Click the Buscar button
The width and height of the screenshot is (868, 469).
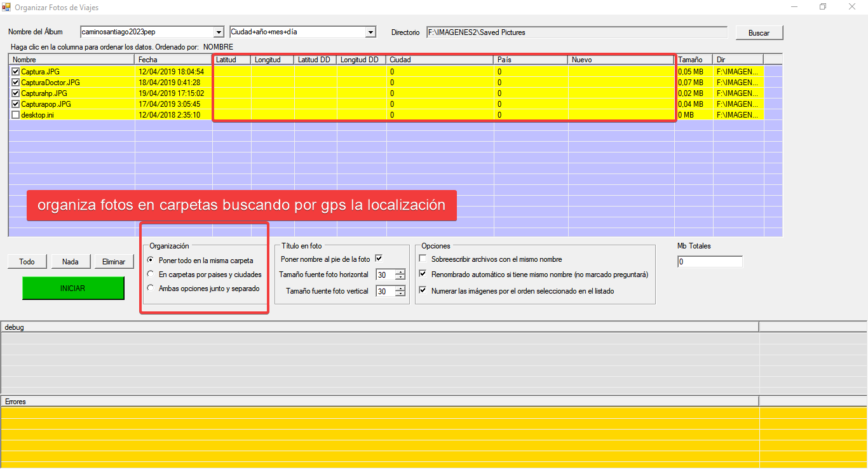(759, 32)
